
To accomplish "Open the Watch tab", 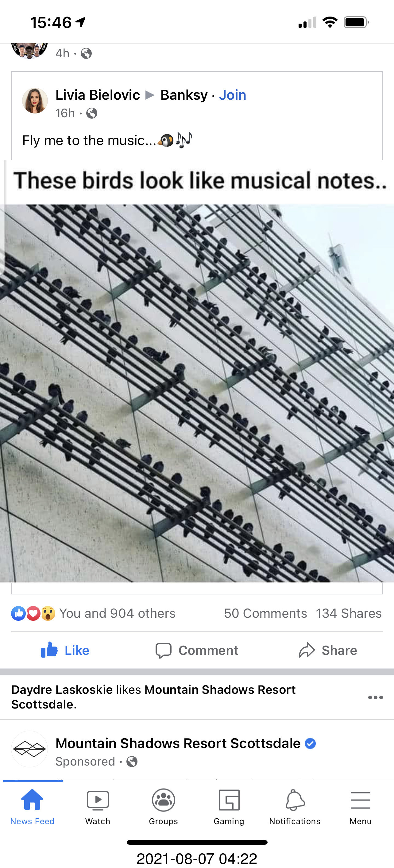I will coord(98,806).
